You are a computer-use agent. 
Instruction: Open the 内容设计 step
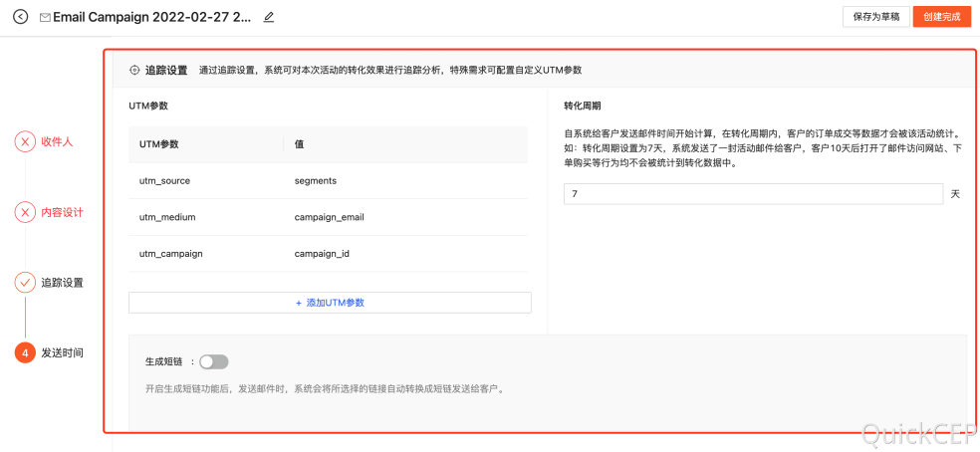tap(63, 212)
